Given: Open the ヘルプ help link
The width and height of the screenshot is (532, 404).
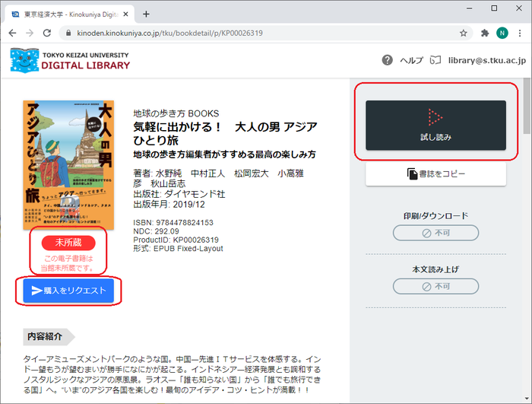Looking at the screenshot, I should tap(412, 60).
